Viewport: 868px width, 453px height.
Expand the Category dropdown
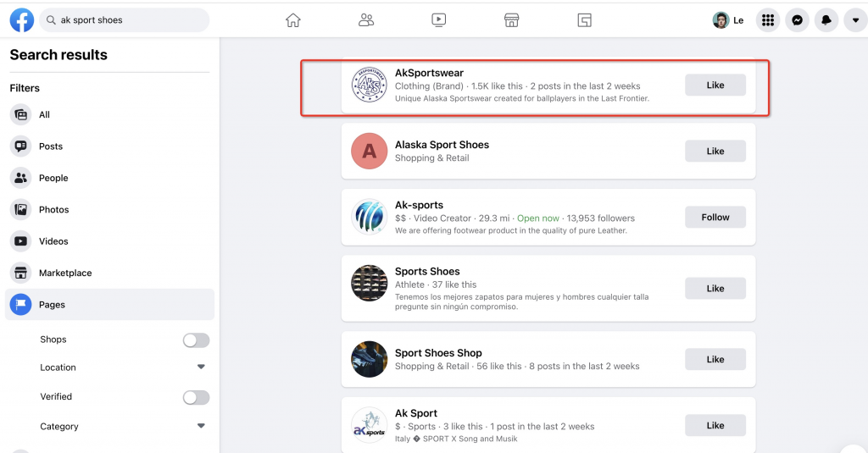[201, 426]
